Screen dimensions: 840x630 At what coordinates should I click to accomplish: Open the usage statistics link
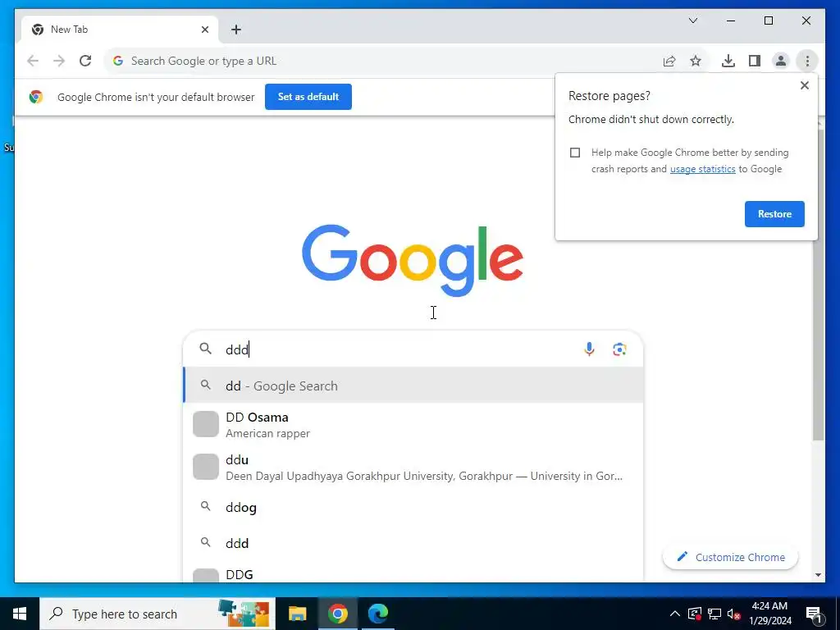coord(702,169)
